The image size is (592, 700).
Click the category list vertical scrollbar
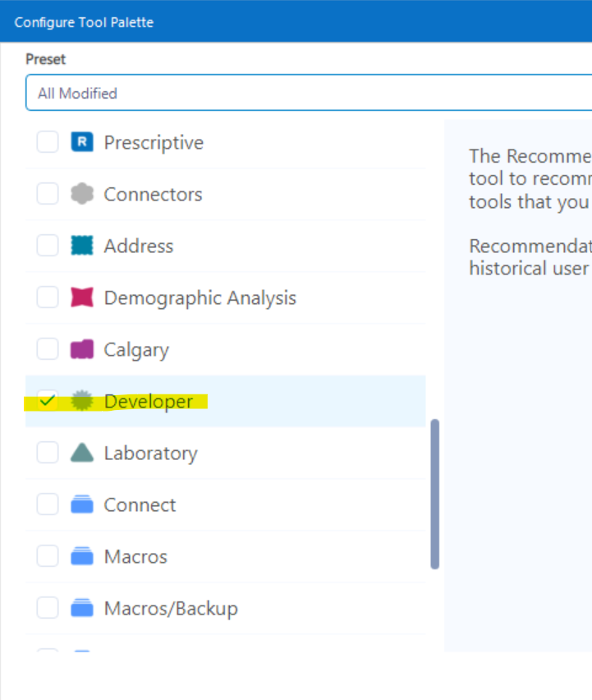[434, 493]
